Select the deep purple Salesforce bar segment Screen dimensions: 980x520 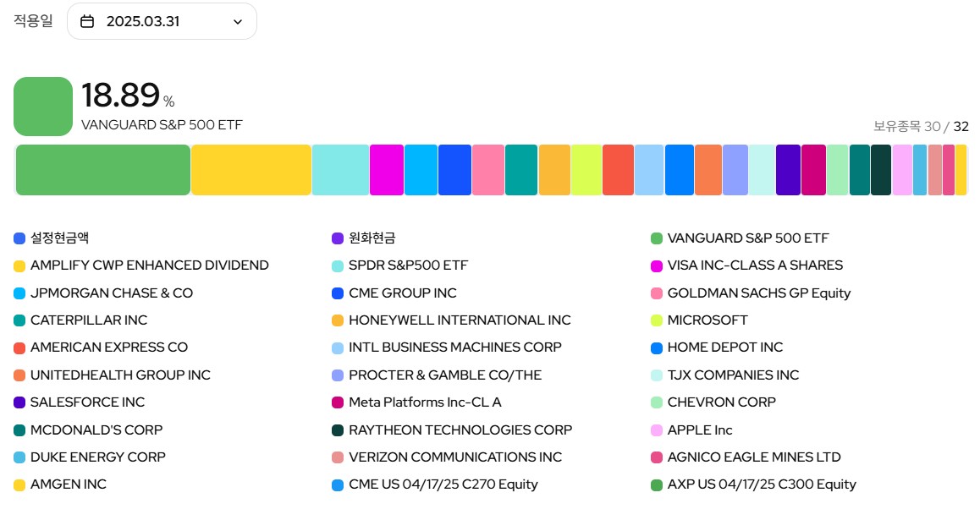788,170
